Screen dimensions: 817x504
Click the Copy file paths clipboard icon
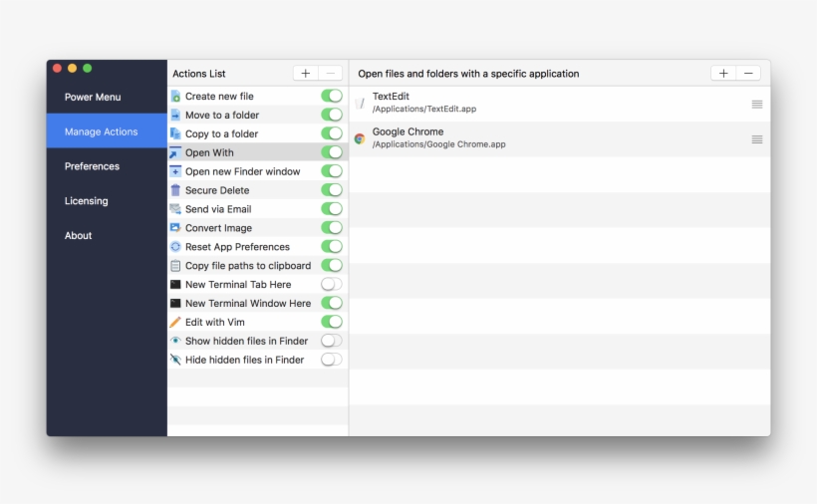pyautogui.click(x=175, y=266)
